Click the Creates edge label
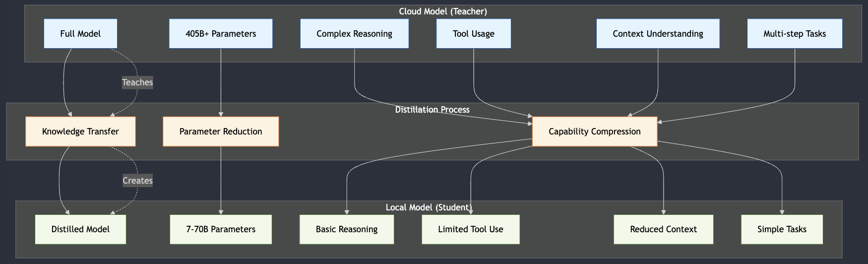Image resolution: width=868 pixels, height=264 pixels. pos(137,181)
